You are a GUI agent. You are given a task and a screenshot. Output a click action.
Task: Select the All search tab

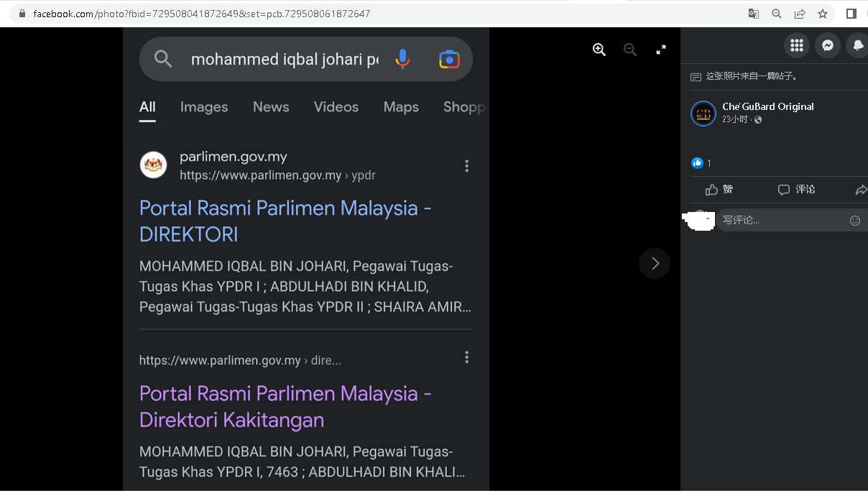[x=147, y=107]
